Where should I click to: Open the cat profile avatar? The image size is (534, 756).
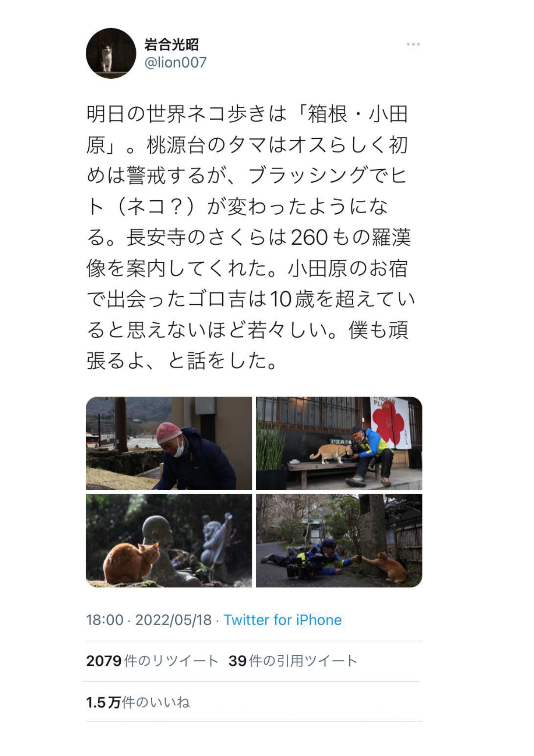[x=111, y=53]
